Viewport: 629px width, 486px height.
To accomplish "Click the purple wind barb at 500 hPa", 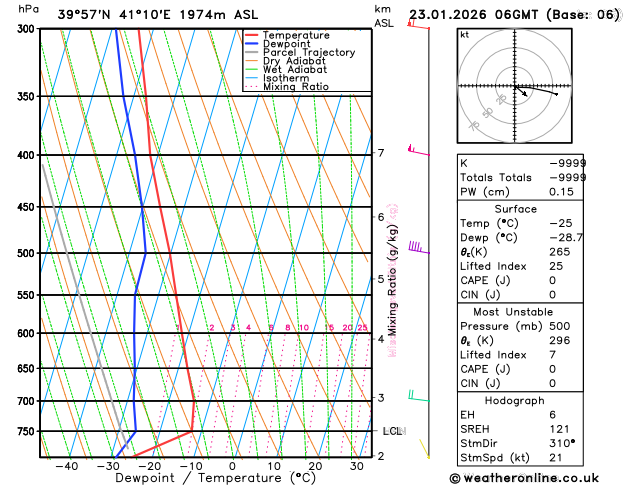I will (x=419, y=247).
